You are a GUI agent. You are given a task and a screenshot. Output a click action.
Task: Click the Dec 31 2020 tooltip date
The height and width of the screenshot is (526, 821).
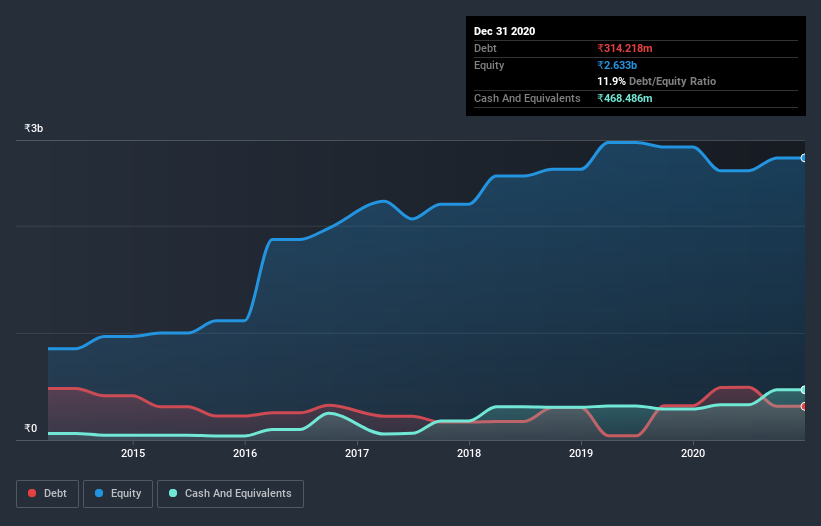504,31
